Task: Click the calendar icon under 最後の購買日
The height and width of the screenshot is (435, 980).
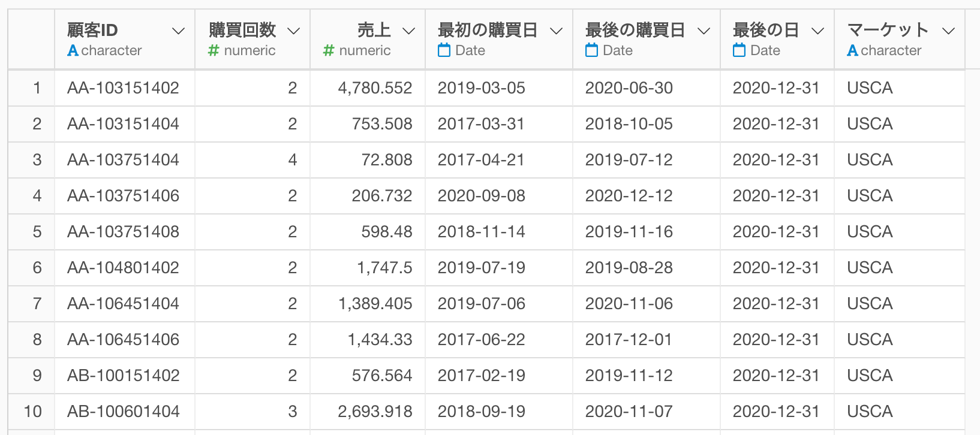Action: point(591,50)
